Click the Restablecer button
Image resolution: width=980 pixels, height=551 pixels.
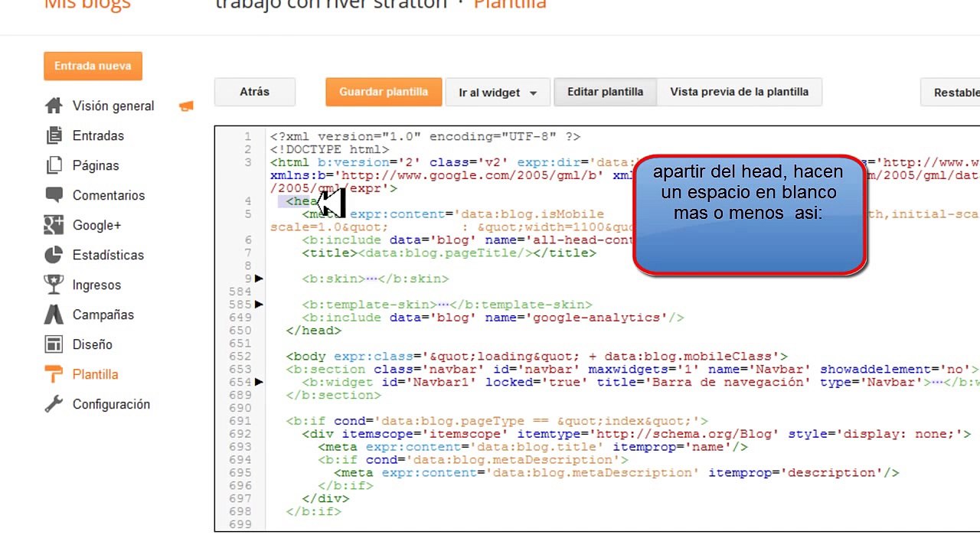[950, 93]
